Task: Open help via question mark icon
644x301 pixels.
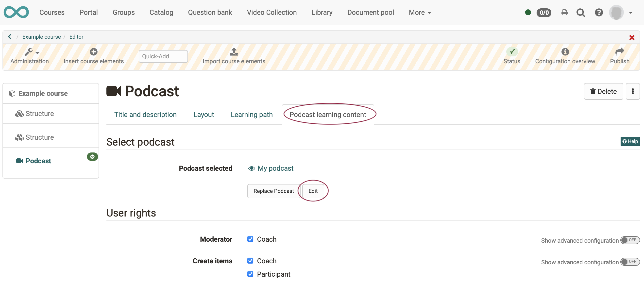Action: pos(598,13)
